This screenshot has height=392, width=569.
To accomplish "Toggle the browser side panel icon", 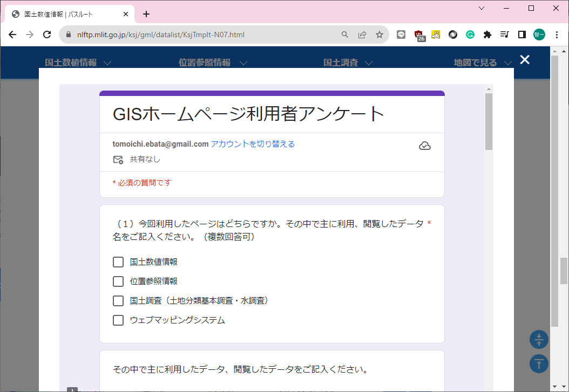I will tap(522, 35).
